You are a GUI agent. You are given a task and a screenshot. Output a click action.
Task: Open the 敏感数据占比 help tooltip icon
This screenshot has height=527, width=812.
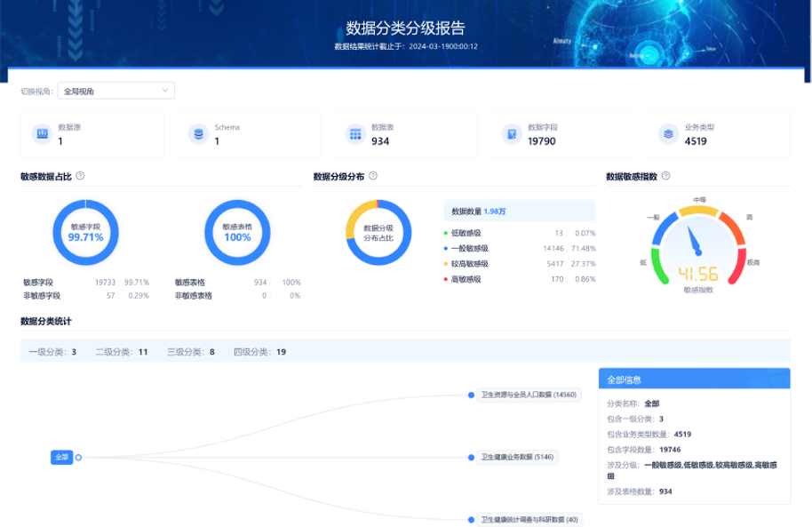coord(79,175)
